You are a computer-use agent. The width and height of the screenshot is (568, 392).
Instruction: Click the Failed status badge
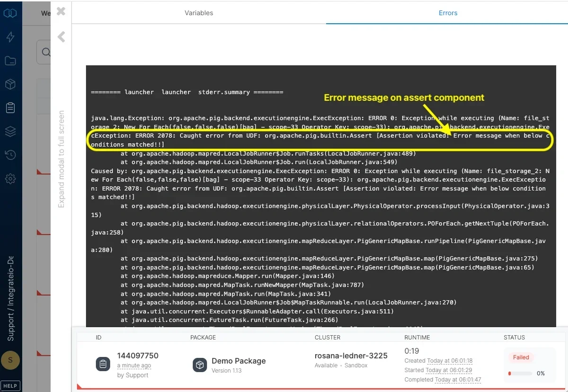pyautogui.click(x=521, y=357)
